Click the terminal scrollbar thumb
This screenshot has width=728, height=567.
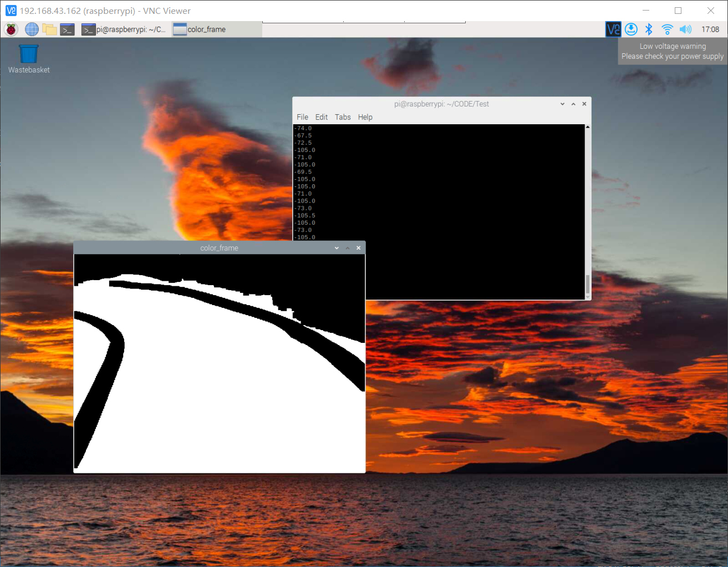tap(588, 285)
